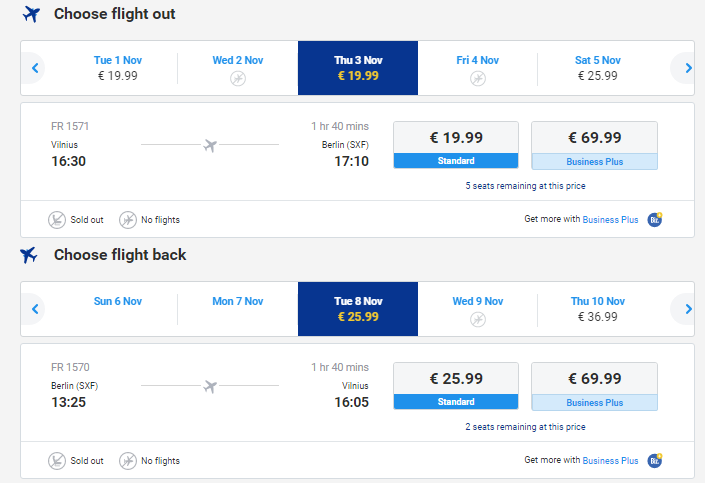This screenshot has height=484, width=705.
Task: Select the Sat 5 Nov outbound date tab
Action: pyautogui.click(x=598, y=68)
